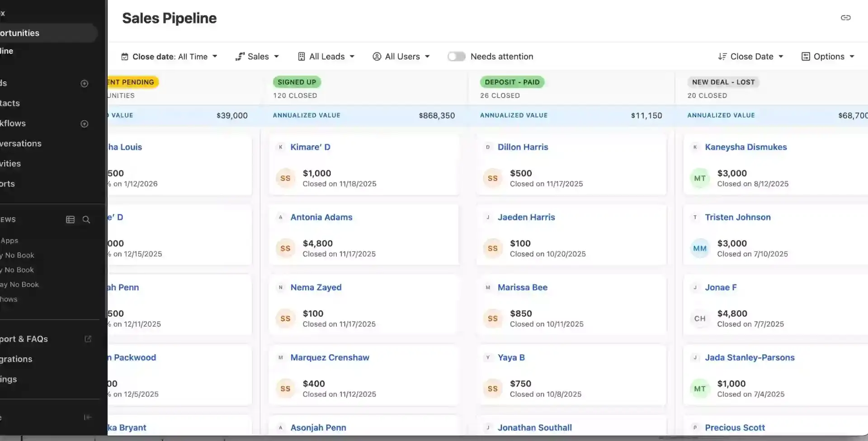Click the NEW DEAL - LOST stage label

[723, 82]
